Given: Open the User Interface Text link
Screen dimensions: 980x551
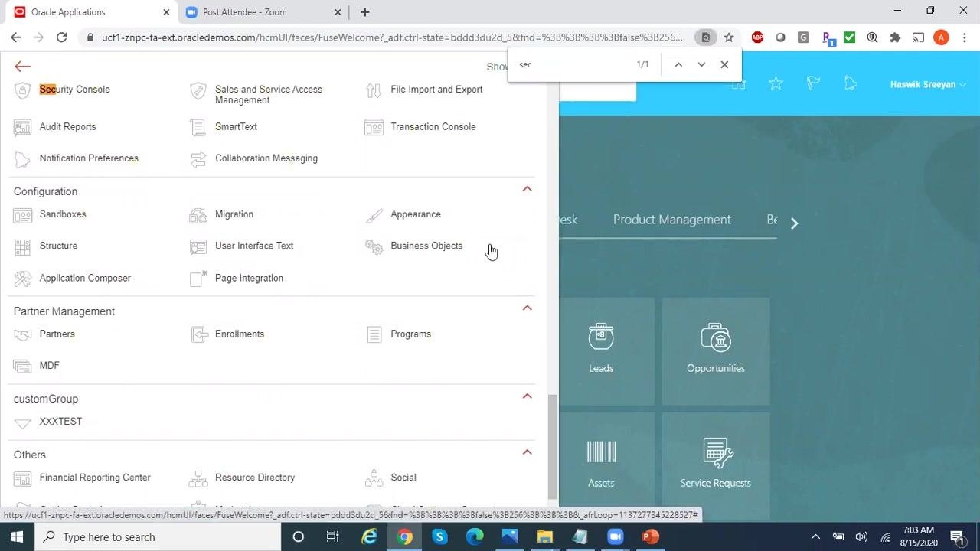Looking at the screenshot, I should pos(254,246).
